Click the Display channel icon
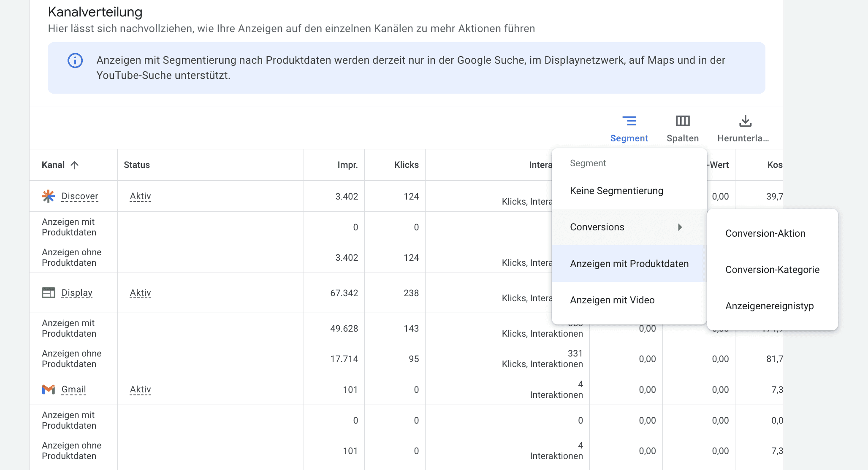 coord(48,292)
